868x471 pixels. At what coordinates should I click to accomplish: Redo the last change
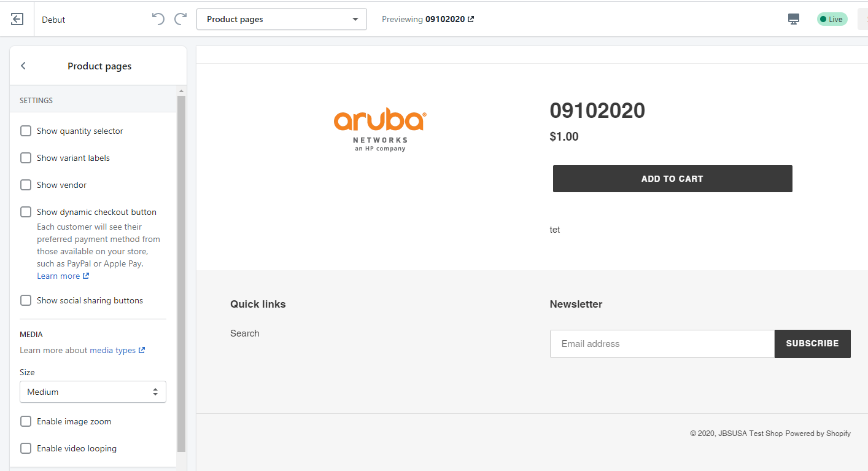pos(180,19)
